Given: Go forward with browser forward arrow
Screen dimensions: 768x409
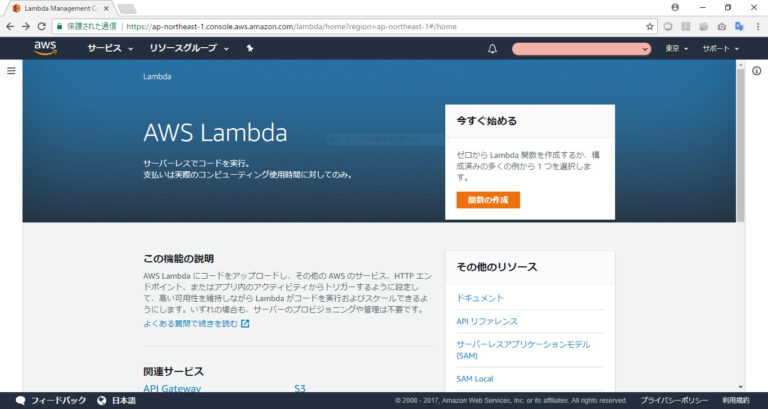Looking at the screenshot, I should [x=26, y=26].
